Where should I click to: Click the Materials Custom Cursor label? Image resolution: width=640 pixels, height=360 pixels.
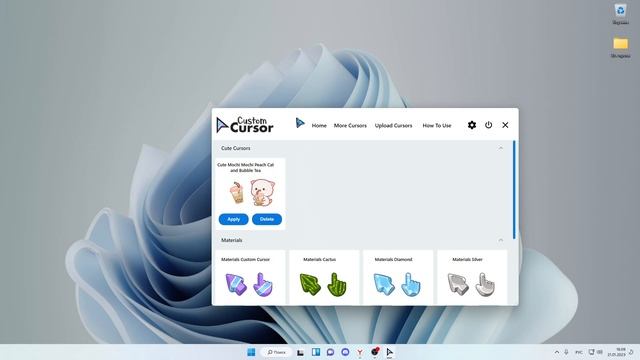245,259
